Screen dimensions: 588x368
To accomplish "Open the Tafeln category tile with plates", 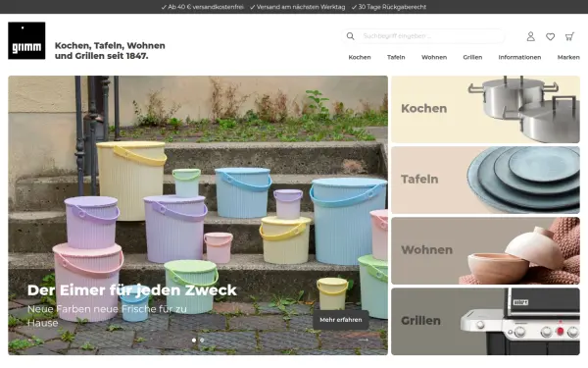I will pos(486,180).
